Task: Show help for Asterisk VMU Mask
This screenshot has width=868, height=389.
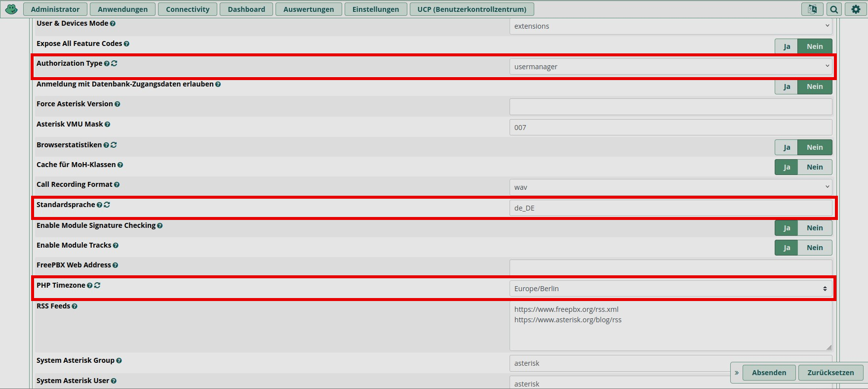Action: pyautogui.click(x=107, y=125)
